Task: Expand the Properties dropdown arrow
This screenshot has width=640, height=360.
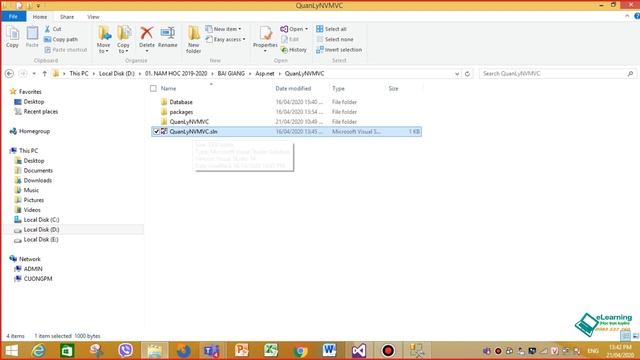Action: (265, 51)
